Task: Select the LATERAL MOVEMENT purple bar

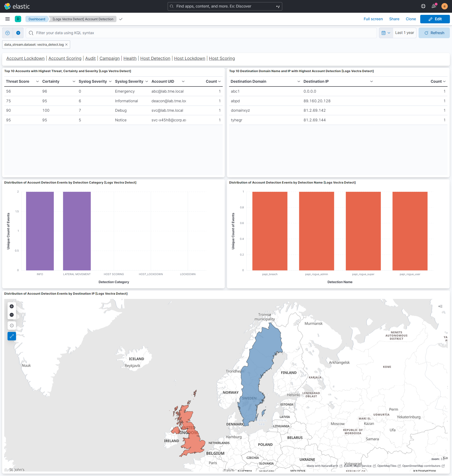Action: pos(77,231)
